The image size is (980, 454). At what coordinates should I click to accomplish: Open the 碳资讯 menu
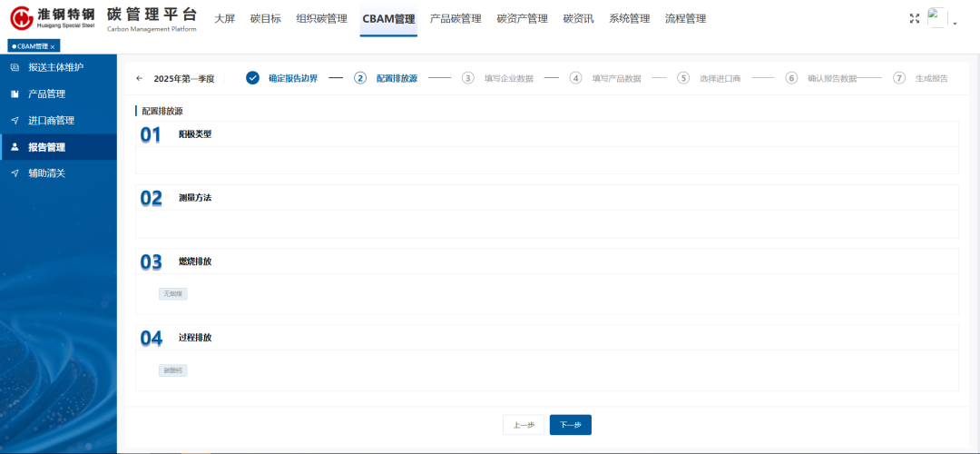coord(579,19)
